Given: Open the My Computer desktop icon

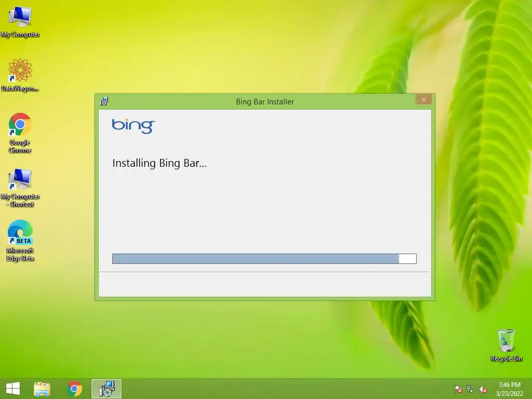Looking at the screenshot, I should coord(20,21).
